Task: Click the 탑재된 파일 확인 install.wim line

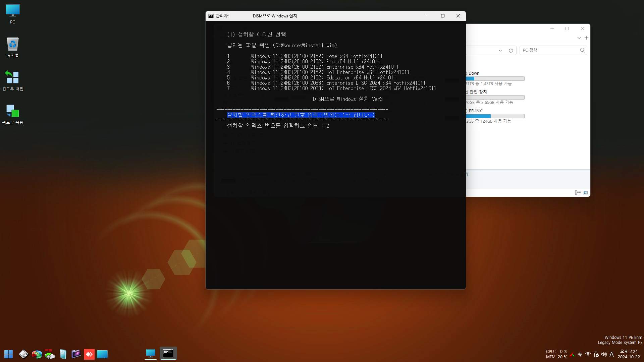Action: click(282, 45)
